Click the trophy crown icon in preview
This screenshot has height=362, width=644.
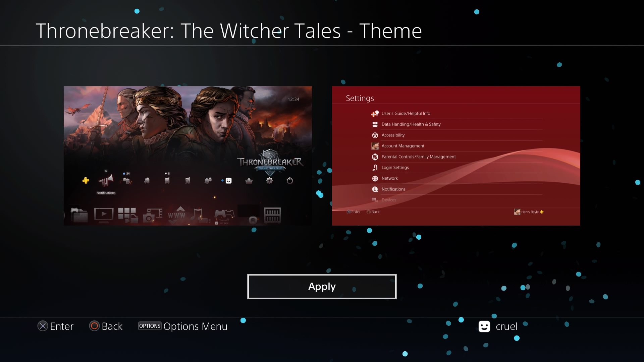249,181
